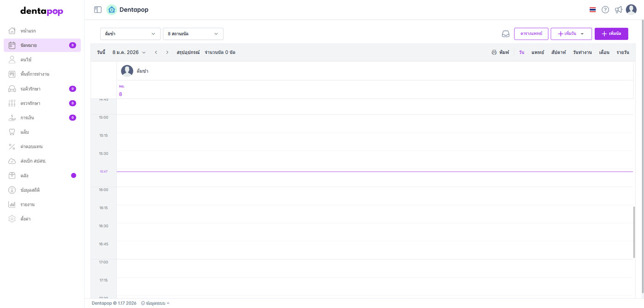Click the การเงิน money hand icon

click(12, 118)
